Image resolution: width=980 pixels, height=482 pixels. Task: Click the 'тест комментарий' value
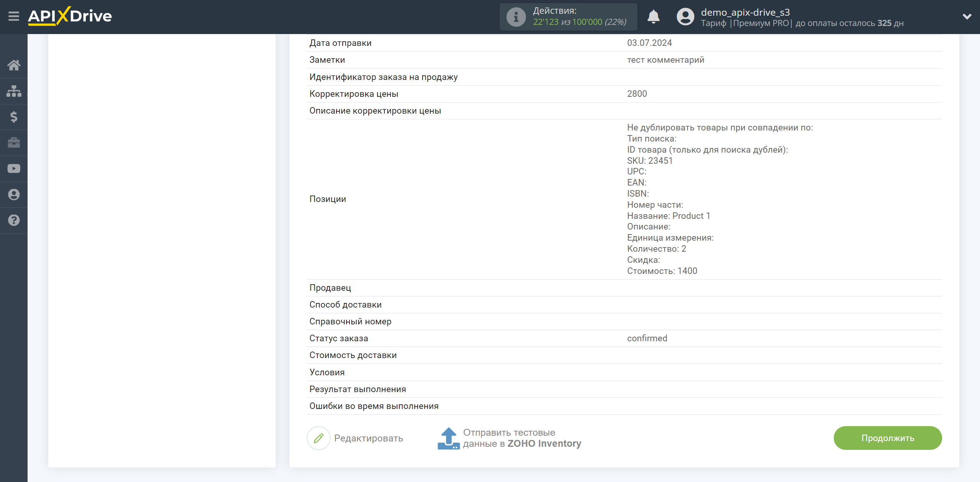pyautogui.click(x=666, y=60)
